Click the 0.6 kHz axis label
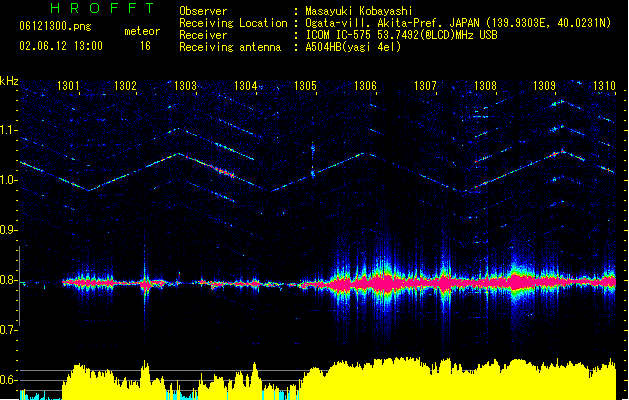 [8, 380]
